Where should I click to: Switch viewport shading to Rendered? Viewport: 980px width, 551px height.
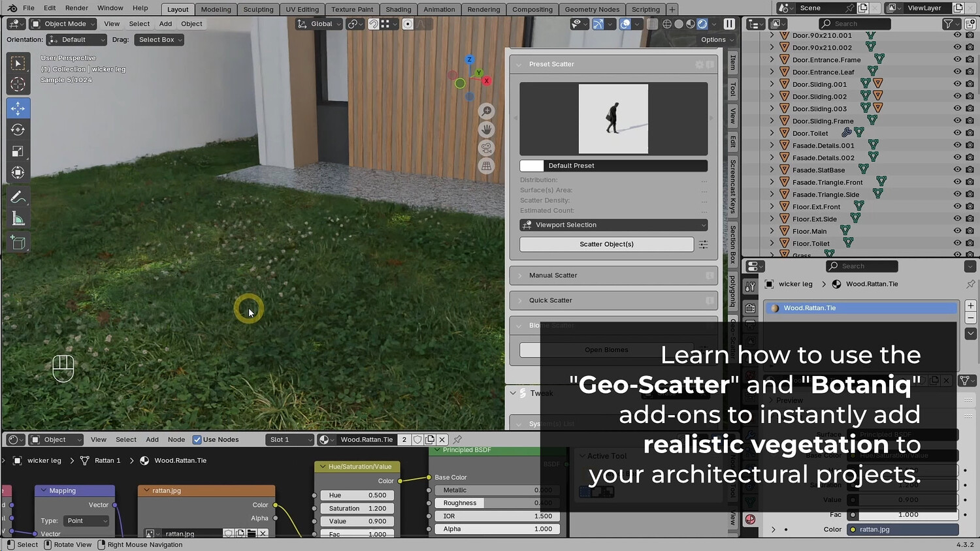(702, 24)
